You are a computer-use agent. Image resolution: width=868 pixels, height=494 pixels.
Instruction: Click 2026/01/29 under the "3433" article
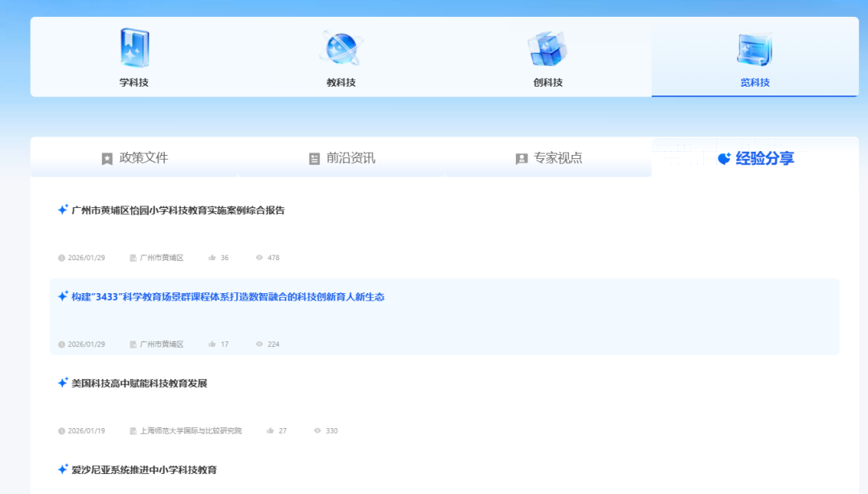pyautogui.click(x=86, y=344)
